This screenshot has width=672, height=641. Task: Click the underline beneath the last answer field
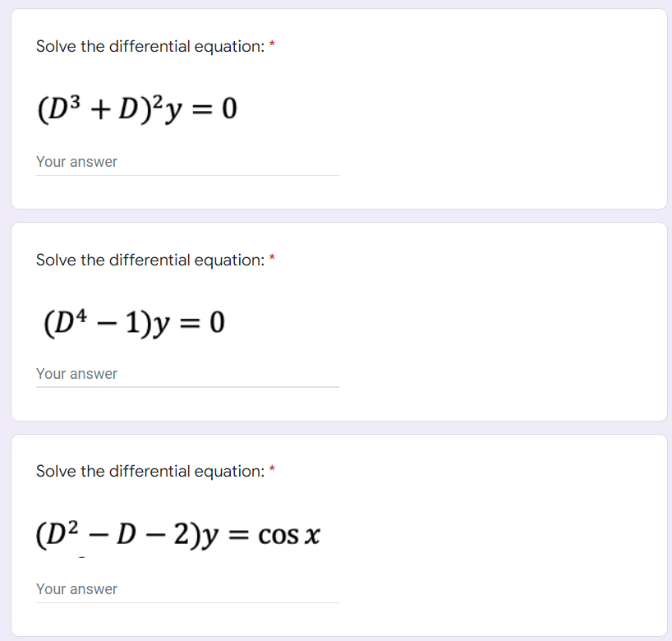187,602
